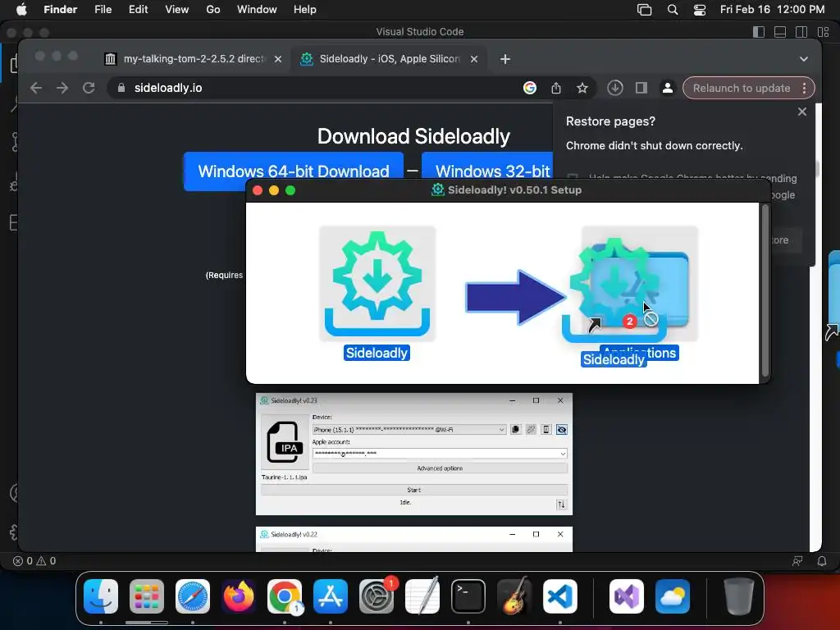Launch Firefox from the Dock
Image resolution: width=840 pixels, height=630 pixels.
(239, 596)
